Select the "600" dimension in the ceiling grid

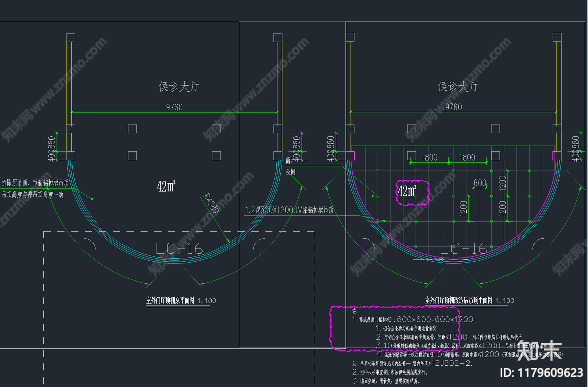tap(480, 183)
